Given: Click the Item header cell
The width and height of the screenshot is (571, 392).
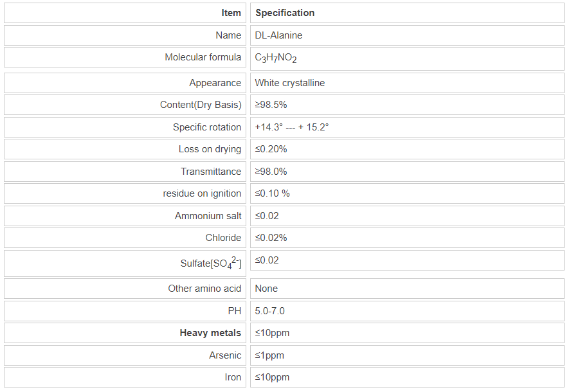Looking at the screenshot, I should pos(231,13).
